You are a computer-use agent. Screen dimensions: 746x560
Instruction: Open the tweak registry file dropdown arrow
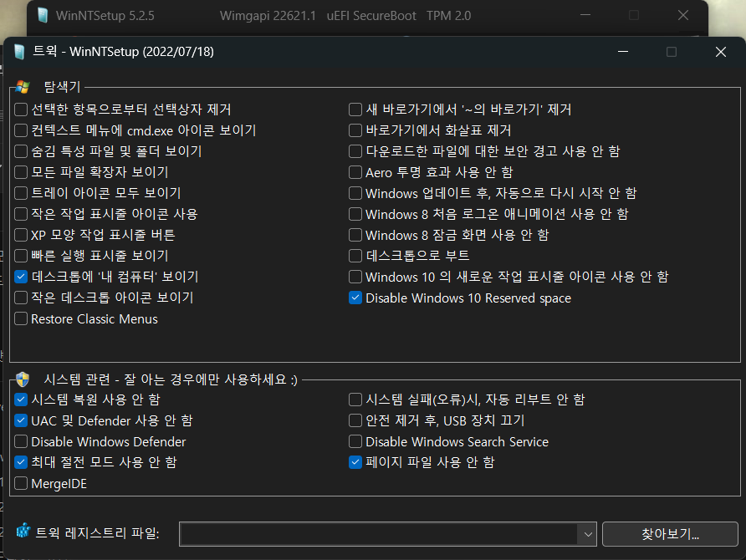coord(588,534)
